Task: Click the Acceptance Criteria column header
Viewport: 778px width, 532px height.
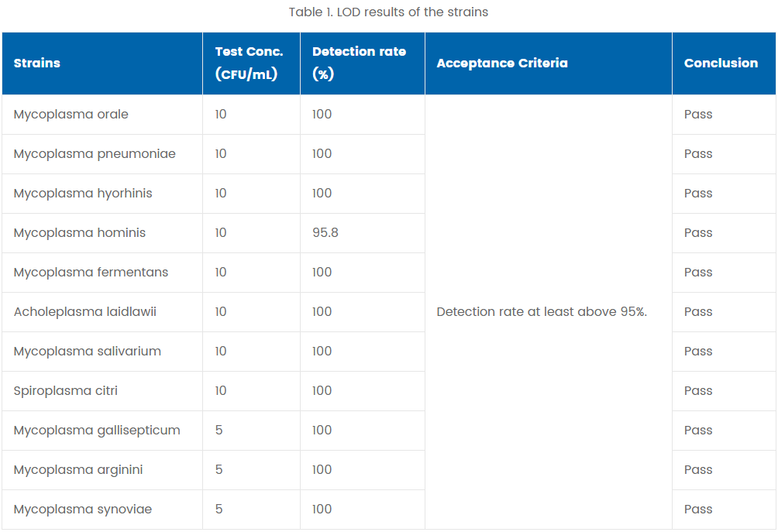Action: [502, 63]
